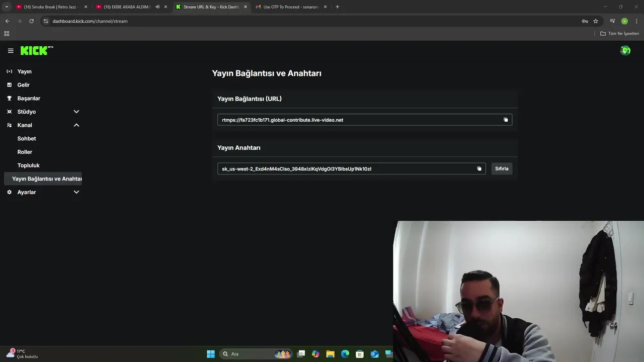Reload the page with the refresh icon
Image resolution: width=644 pixels, height=362 pixels.
[x=31, y=21]
